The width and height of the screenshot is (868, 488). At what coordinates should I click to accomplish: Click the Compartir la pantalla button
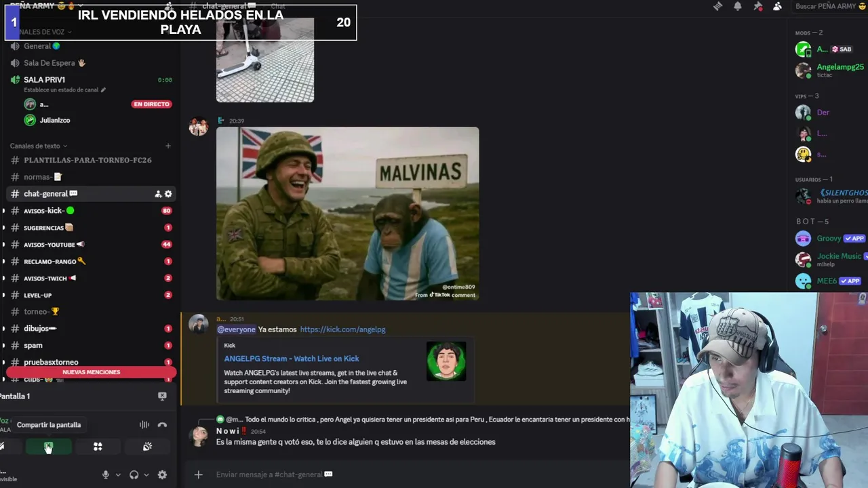click(48, 446)
